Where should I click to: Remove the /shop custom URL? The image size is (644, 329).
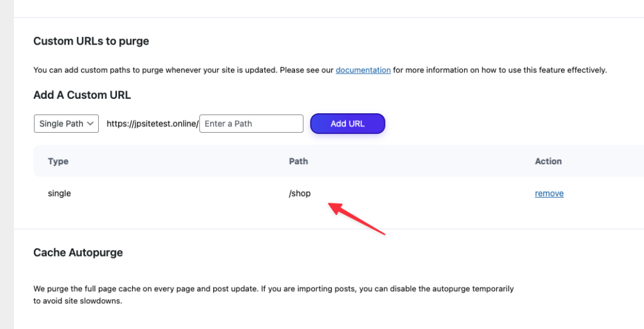pyautogui.click(x=549, y=193)
